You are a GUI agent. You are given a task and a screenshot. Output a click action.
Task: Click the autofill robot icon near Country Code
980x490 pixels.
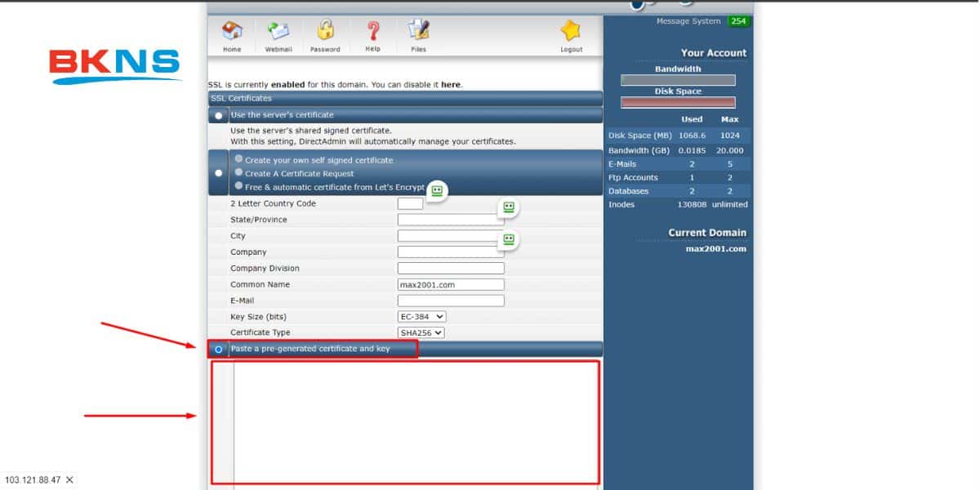(508, 207)
